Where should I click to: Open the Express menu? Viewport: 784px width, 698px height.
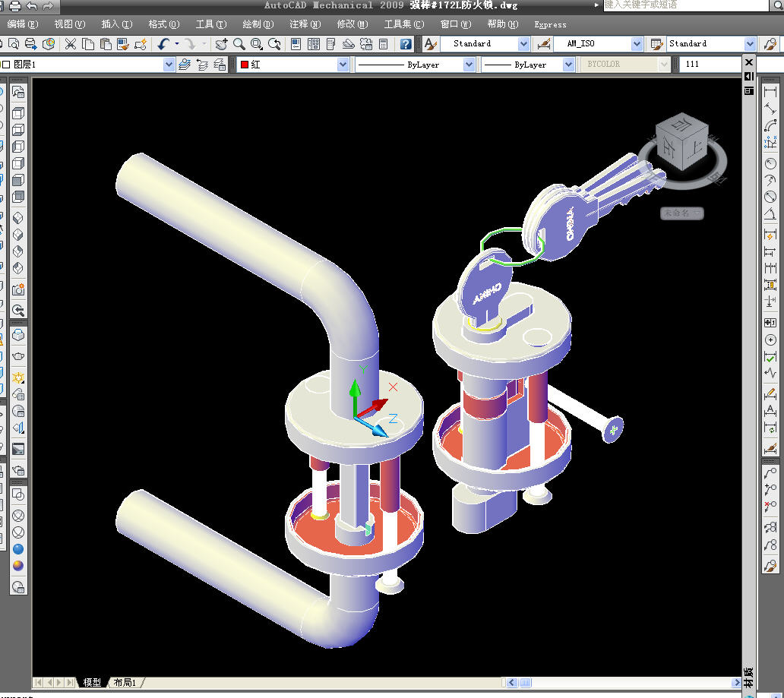[x=550, y=24]
